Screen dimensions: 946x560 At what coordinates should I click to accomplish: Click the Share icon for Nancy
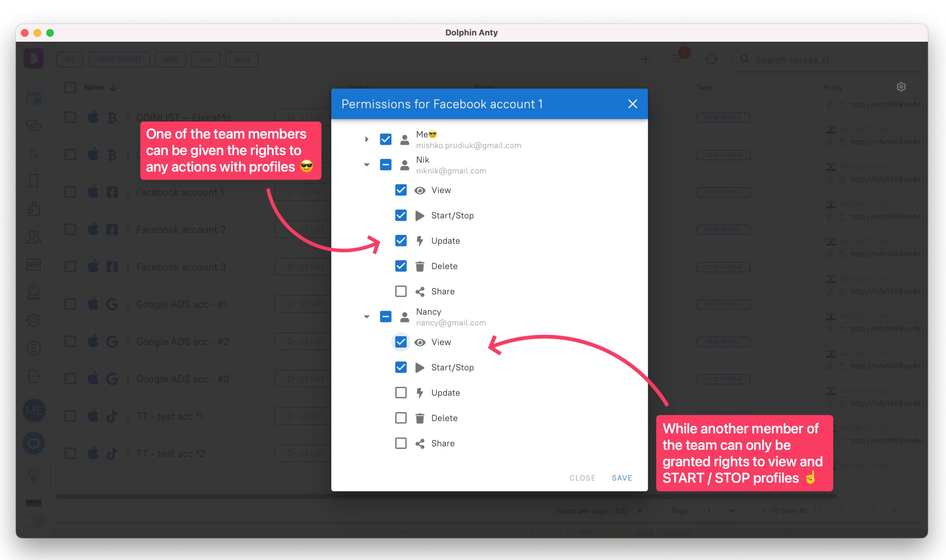[420, 443]
